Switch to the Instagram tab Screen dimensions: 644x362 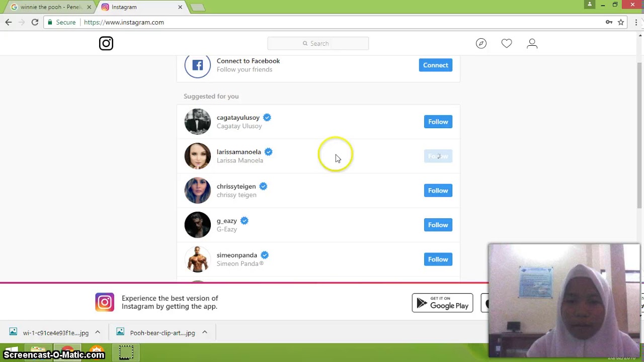[x=141, y=7]
